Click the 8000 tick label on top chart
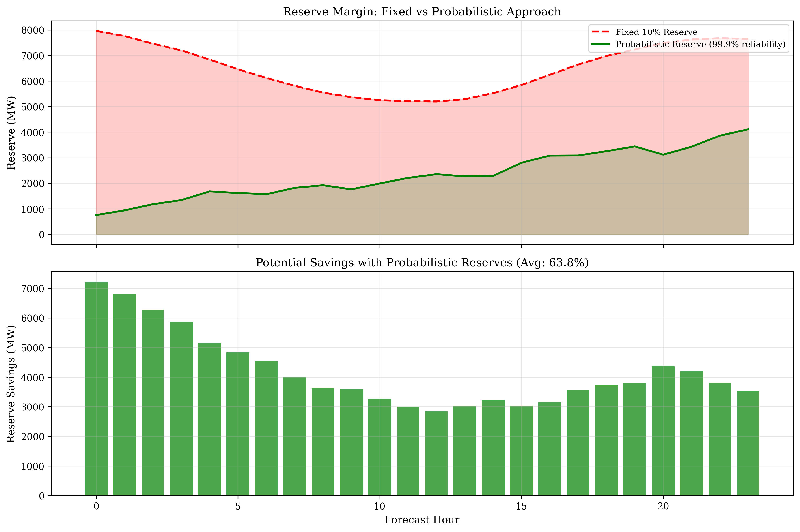The width and height of the screenshot is (800, 532). click(33, 30)
